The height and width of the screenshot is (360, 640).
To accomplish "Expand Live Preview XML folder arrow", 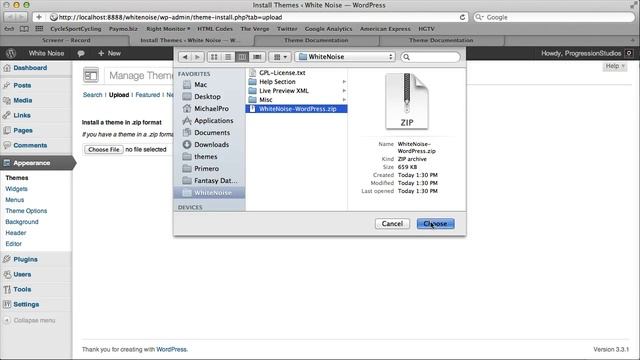I will [x=344, y=91].
